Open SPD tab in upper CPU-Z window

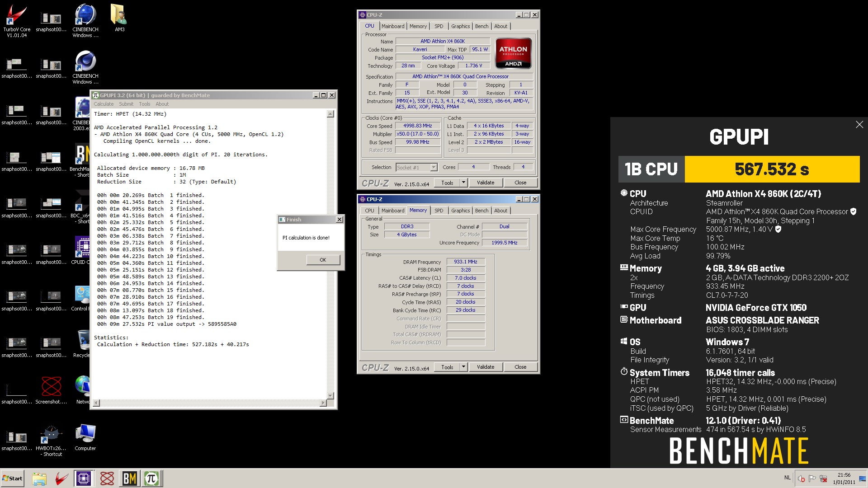pos(439,26)
